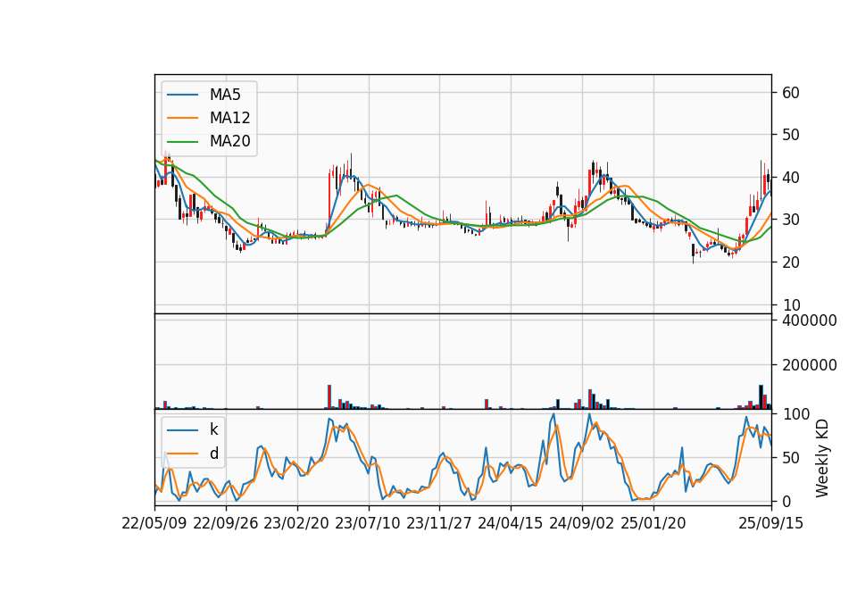Click the price axis value 30
Viewport: 857px width, 616px height.
pyautogui.click(x=791, y=220)
